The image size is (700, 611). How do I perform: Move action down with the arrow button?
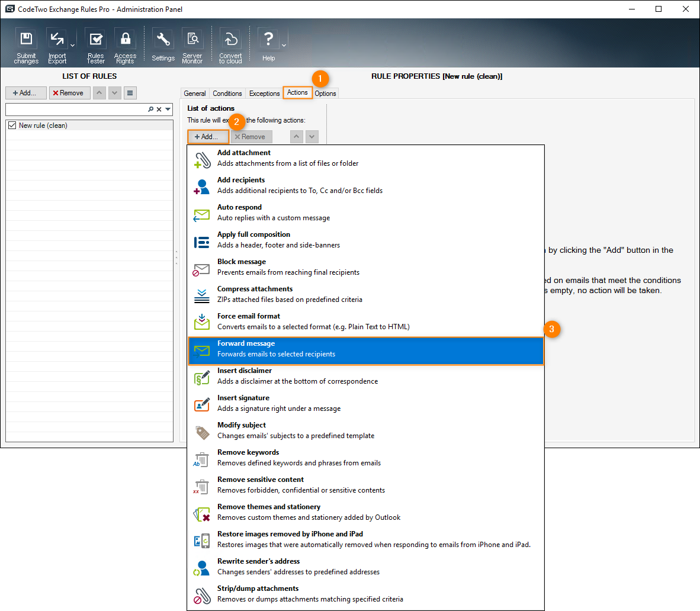point(312,137)
